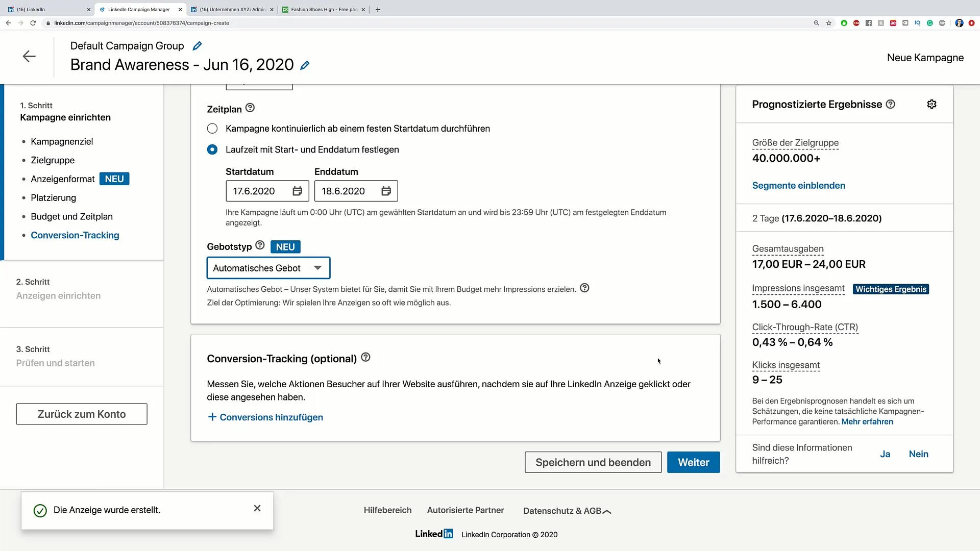Expand the Automatisches Gebot dropdown

point(317,268)
